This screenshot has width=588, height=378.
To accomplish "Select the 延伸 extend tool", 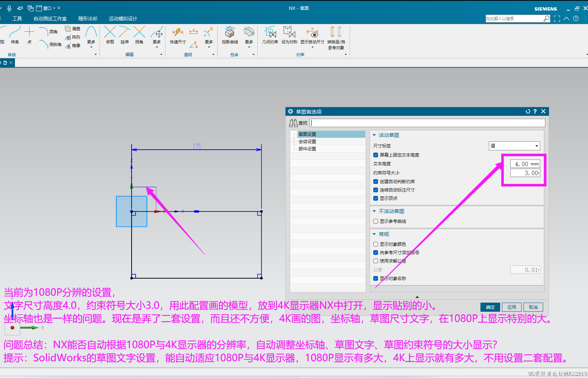I will (125, 35).
